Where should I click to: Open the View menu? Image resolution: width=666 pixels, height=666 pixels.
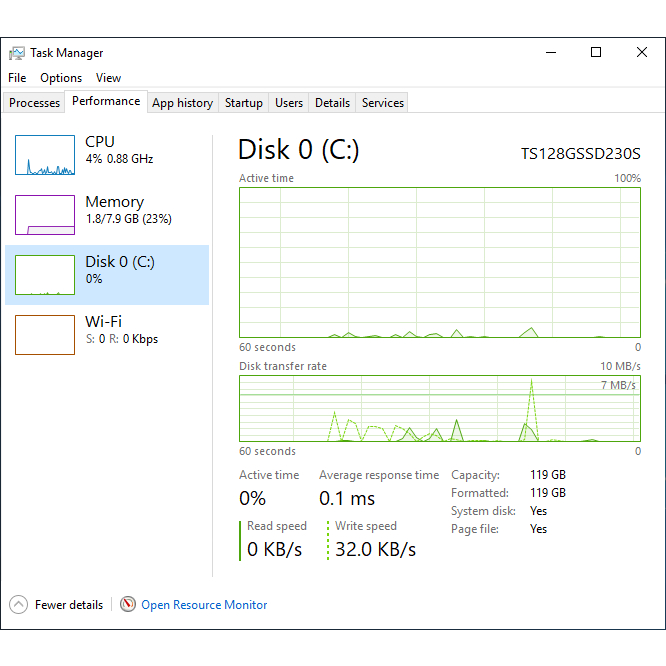point(108,78)
